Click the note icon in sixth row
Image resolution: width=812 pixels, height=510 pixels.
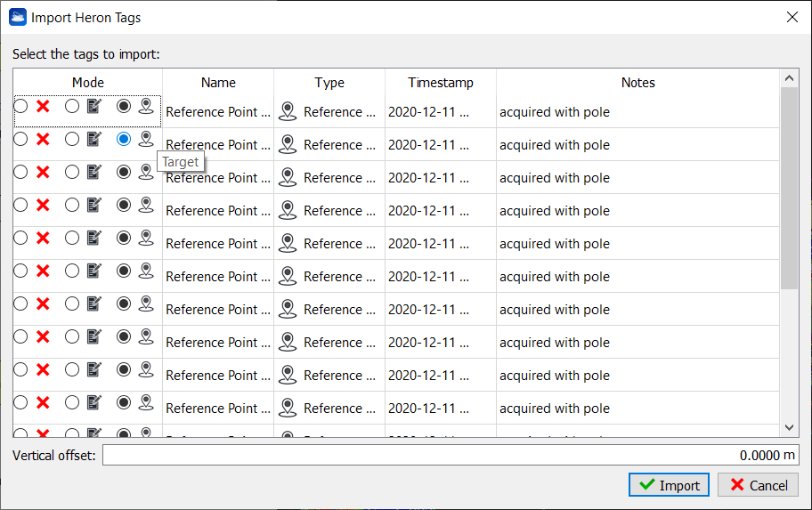tap(93, 271)
